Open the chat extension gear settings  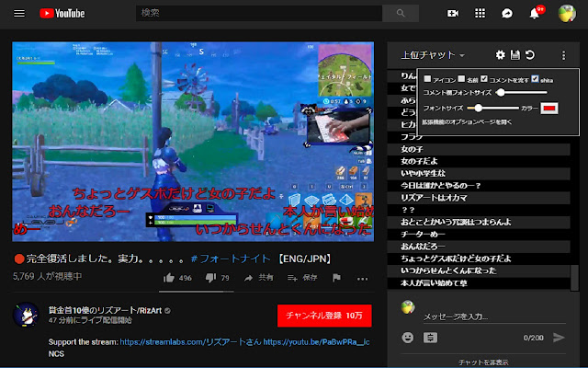pyautogui.click(x=500, y=55)
